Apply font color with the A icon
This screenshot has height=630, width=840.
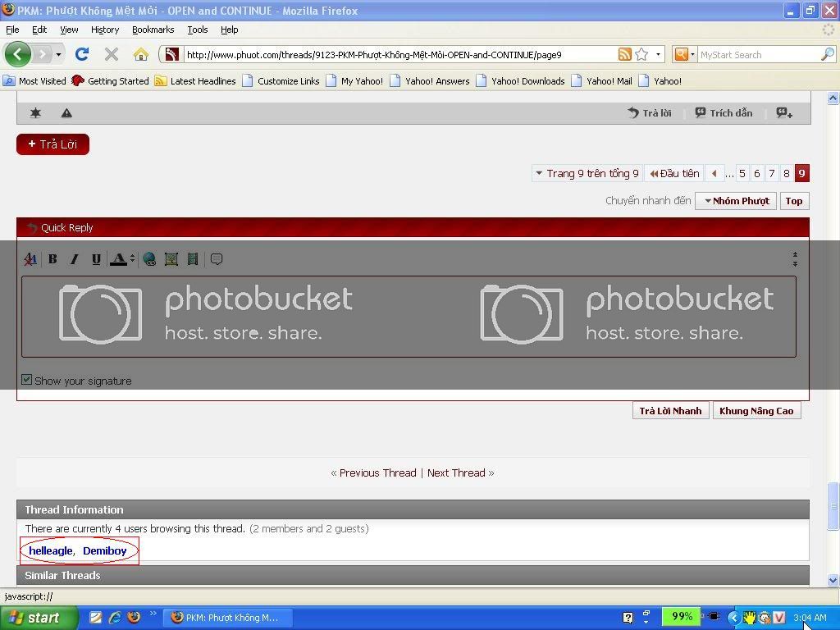118,259
